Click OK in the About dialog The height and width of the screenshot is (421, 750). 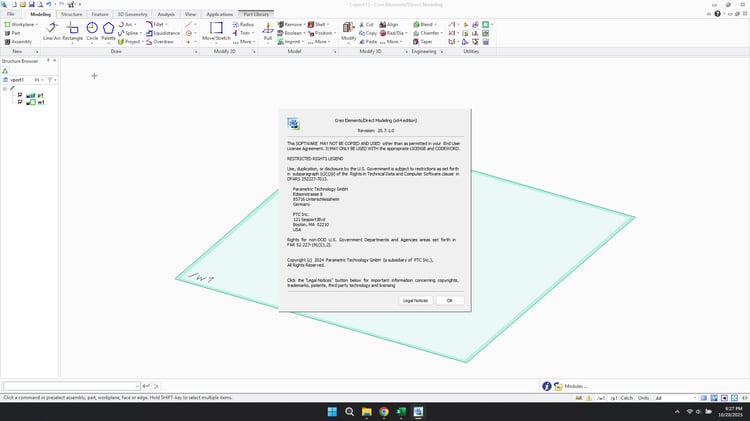[450, 300]
